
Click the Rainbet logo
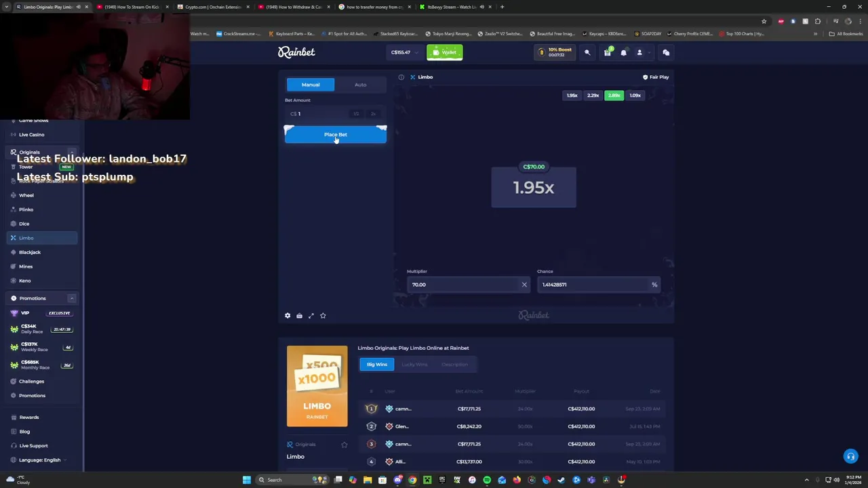tap(296, 52)
